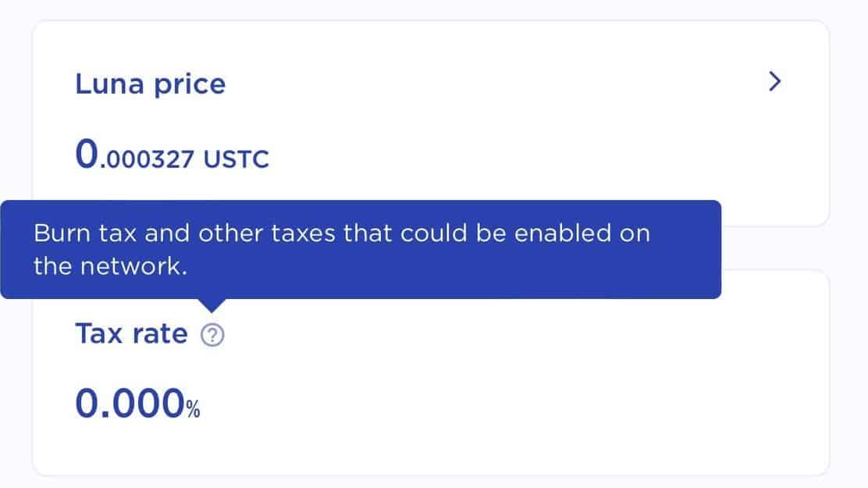Click the words "Burn tax" in tooltip
The image size is (868, 488).
85,233
